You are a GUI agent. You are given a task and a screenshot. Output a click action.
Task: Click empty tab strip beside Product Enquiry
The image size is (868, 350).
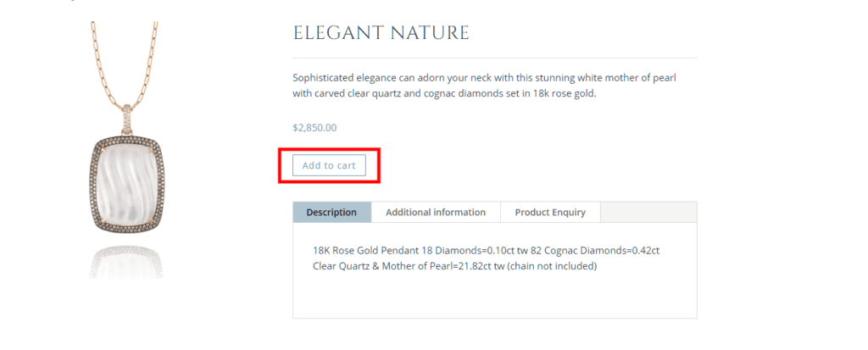pyautogui.click(x=648, y=212)
